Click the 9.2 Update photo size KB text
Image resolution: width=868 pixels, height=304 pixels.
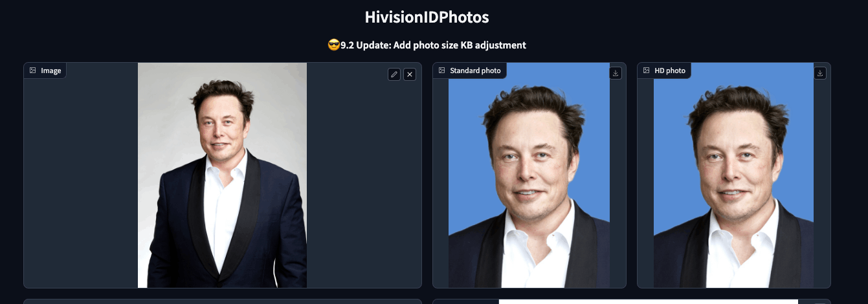433,45
